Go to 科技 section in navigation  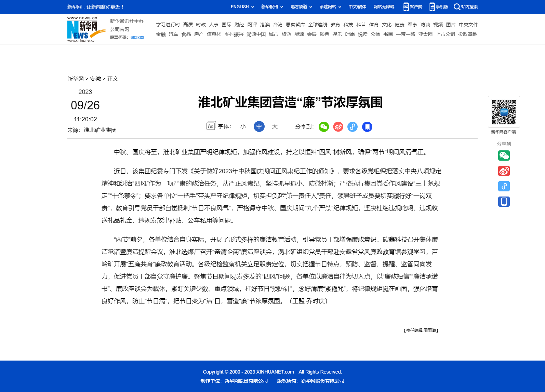tap(348, 25)
